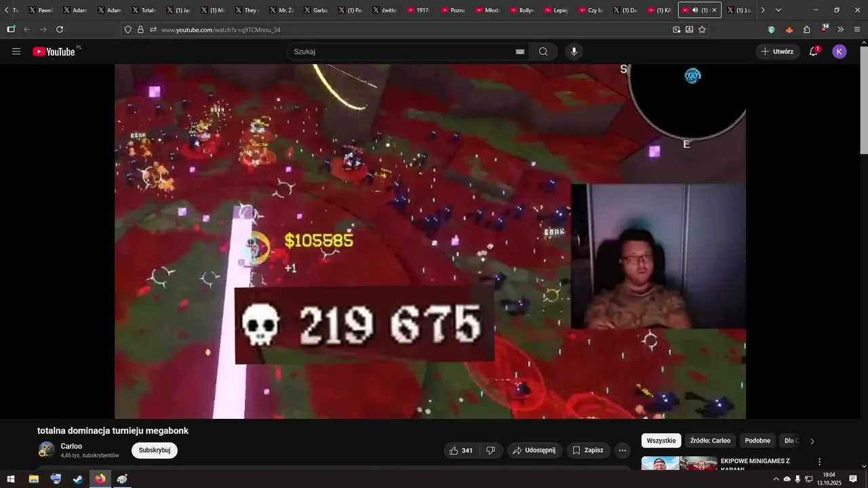Image resolution: width=868 pixels, height=488 pixels.
Task: Share the video with Udostępnij
Action: point(534,451)
